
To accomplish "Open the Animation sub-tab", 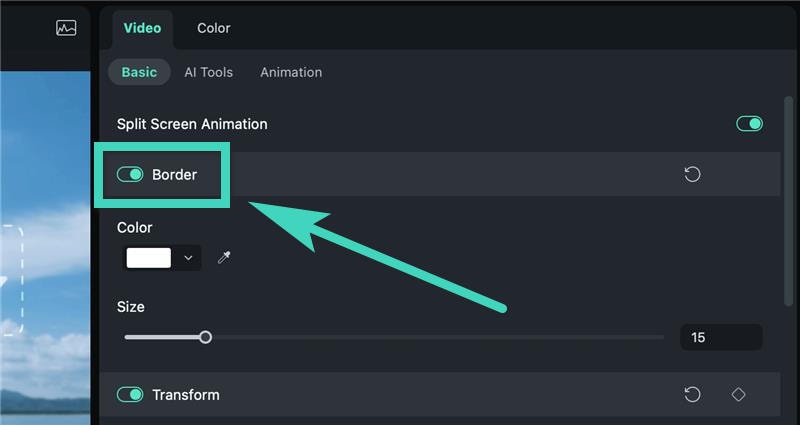I will [x=291, y=72].
